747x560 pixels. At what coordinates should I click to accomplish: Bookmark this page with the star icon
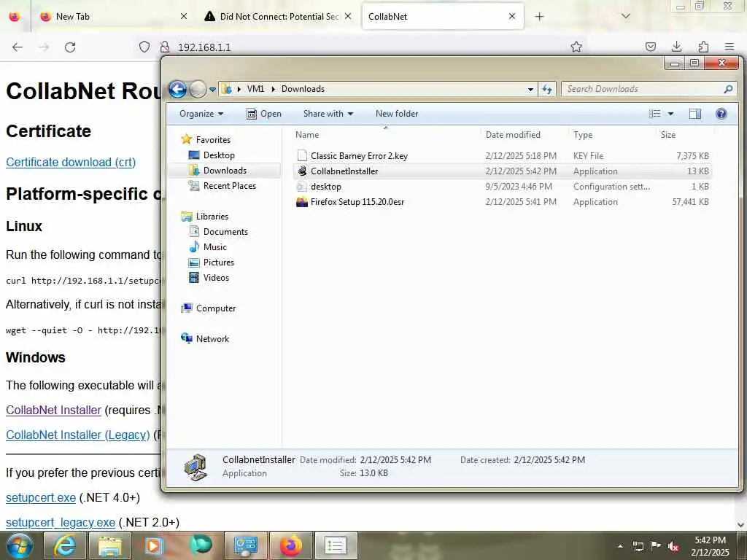point(576,47)
